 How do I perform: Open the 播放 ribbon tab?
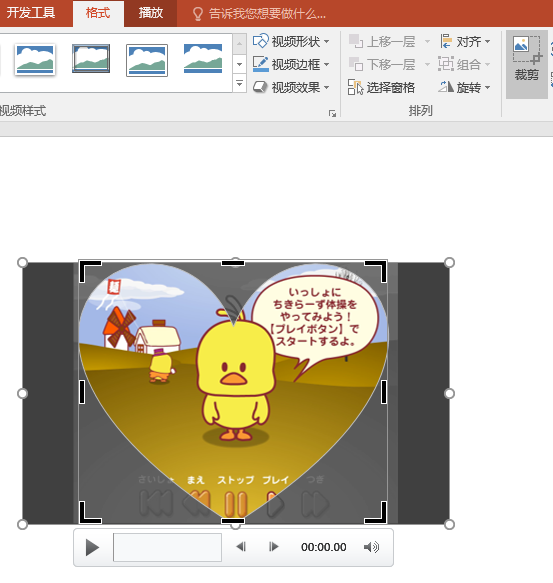click(151, 13)
